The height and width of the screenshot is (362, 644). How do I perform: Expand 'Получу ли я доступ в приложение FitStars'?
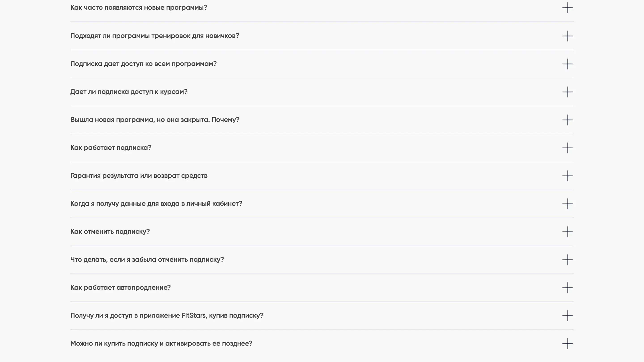[x=568, y=316]
